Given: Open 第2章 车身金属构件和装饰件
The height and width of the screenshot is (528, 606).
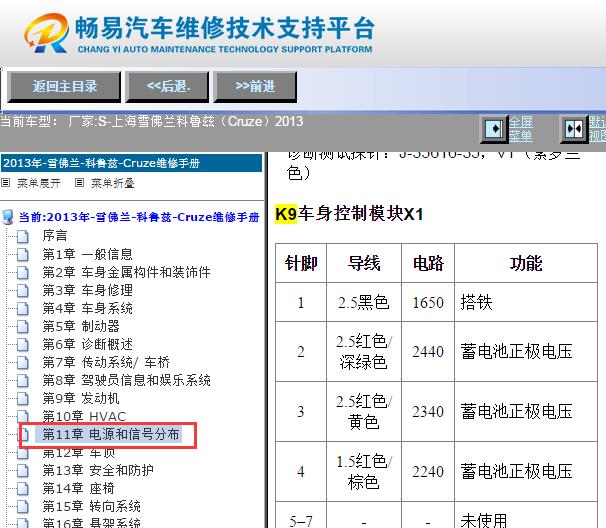Looking at the screenshot, I should (126, 272).
